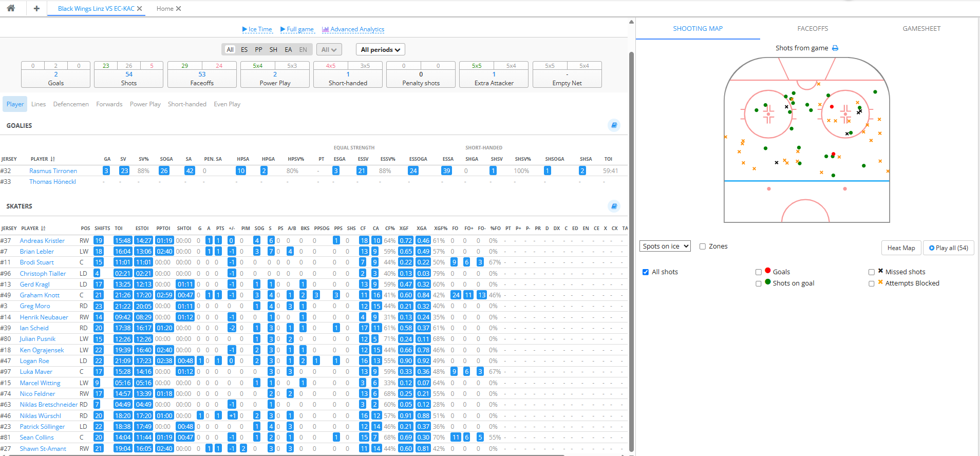
Task: Click the sort icon next to goalies PLAYER header
Action: point(53,159)
